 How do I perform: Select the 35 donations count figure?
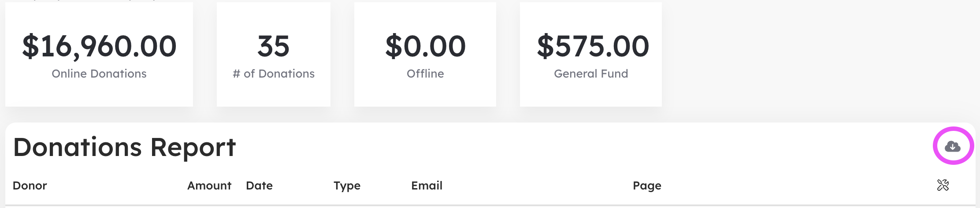pos(273,46)
